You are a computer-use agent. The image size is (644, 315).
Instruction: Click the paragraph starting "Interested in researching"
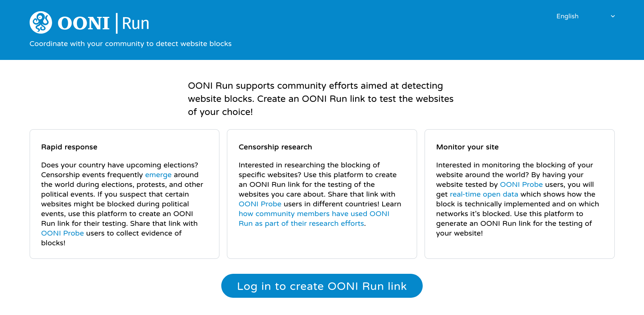coord(319,185)
